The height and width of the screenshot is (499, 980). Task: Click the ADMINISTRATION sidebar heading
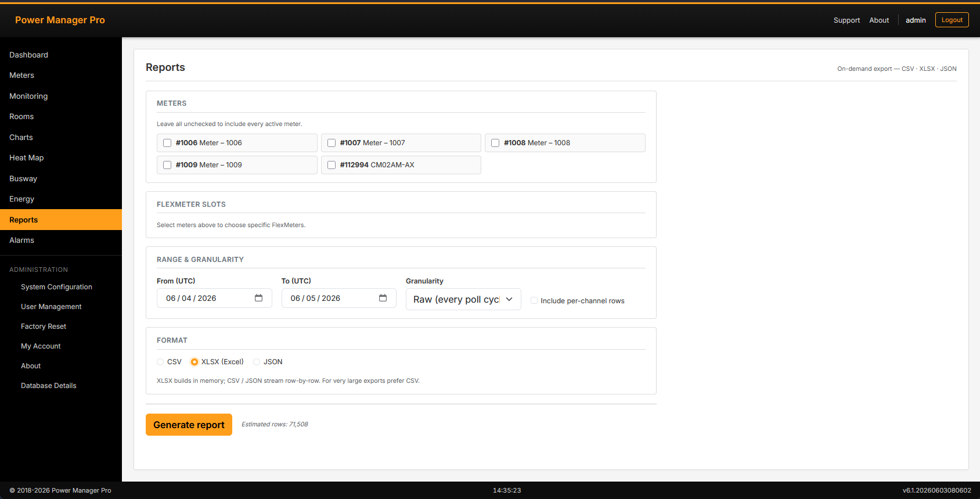click(38, 270)
